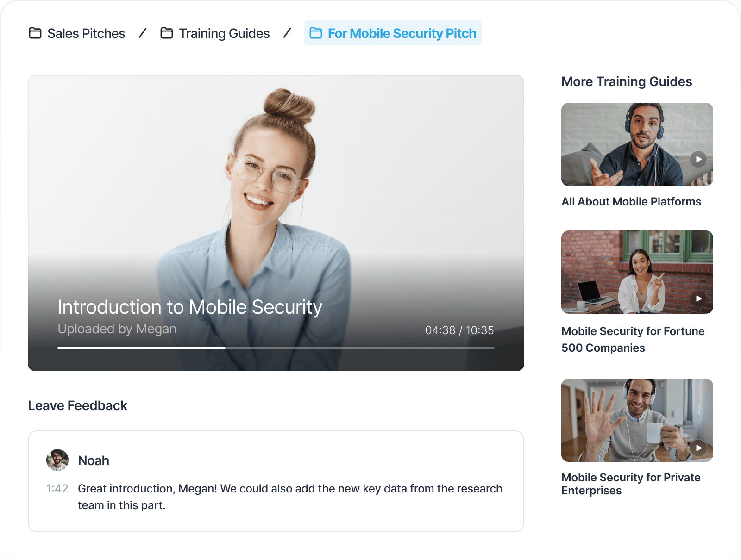The image size is (741, 560).
Task: Open Mobile Security for Private Enterprises thumbnail
Action: 637,420
